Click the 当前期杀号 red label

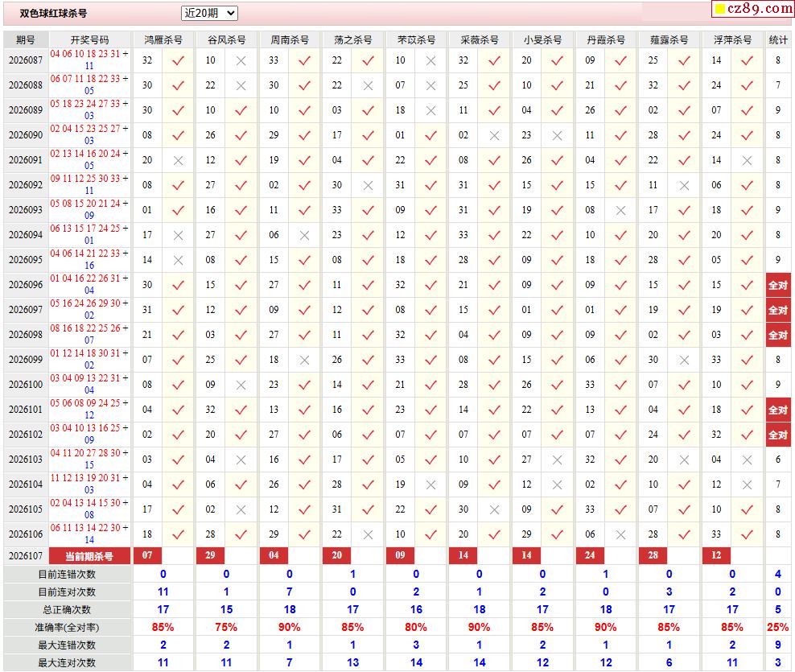pos(89,556)
